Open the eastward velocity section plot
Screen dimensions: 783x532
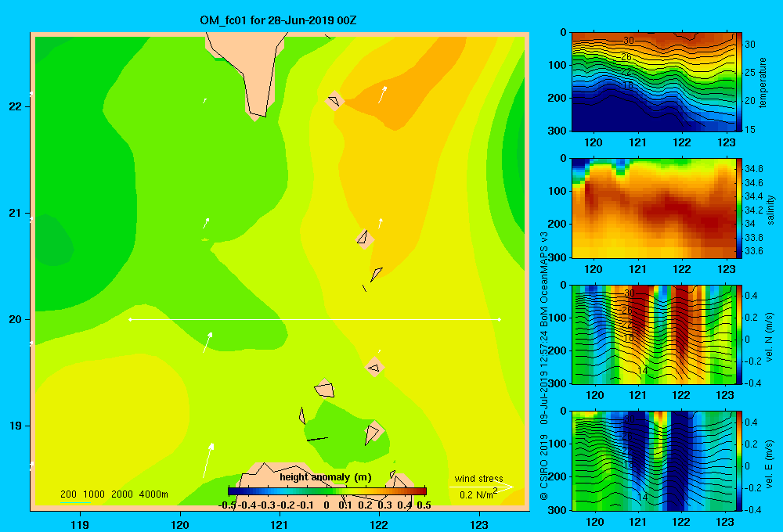pyautogui.click(x=653, y=461)
